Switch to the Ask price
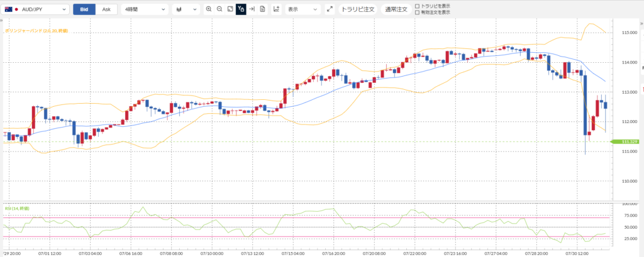The image size is (644, 257). [x=106, y=9]
